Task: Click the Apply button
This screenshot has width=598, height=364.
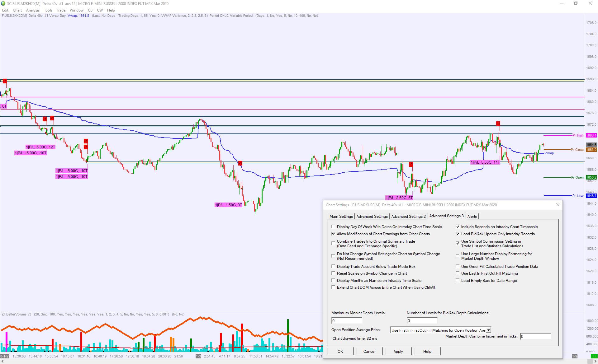Action: click(x=398, y=351)
